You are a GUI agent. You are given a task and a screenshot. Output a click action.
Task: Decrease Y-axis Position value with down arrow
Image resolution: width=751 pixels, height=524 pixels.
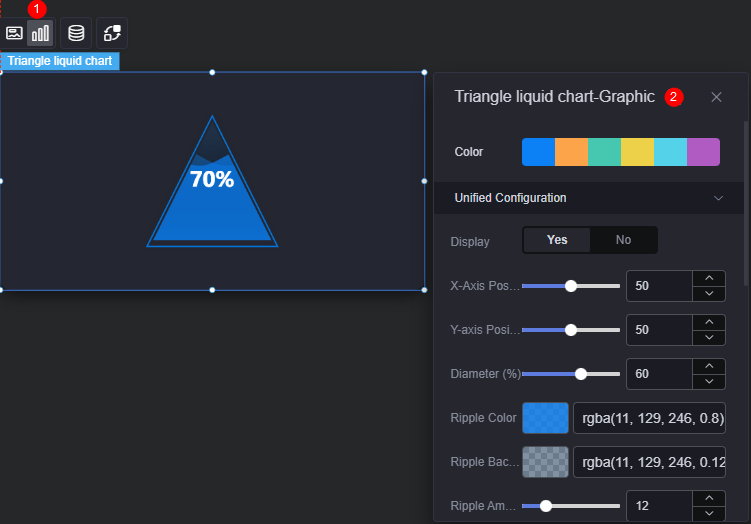point(709,338)
